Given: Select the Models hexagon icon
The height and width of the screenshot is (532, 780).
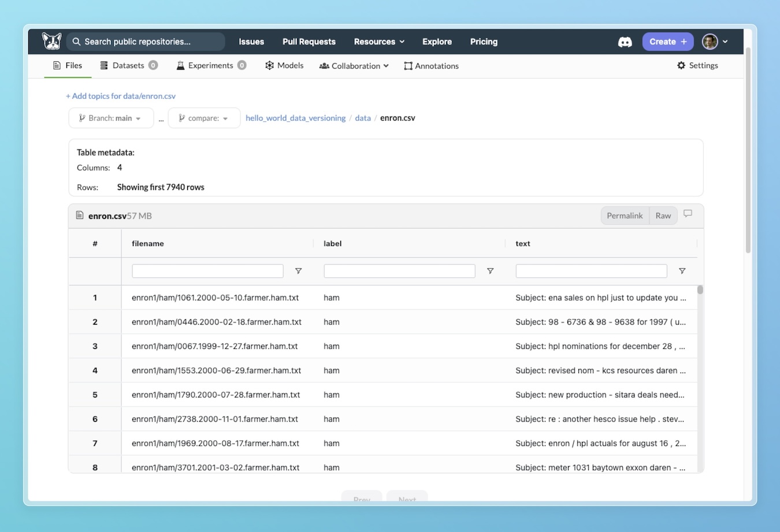Looking at the screenshot, I should (269, 65).
